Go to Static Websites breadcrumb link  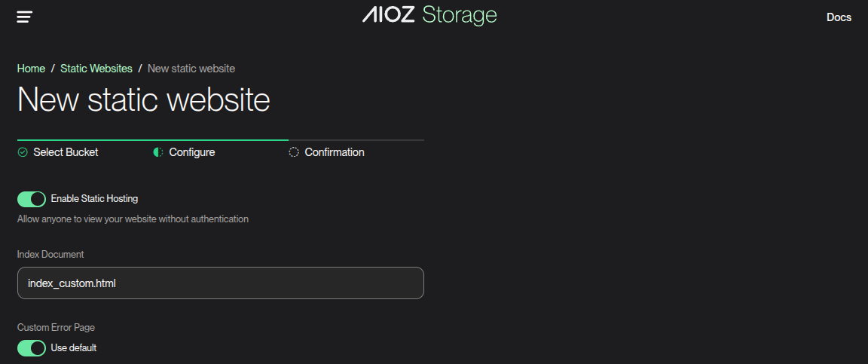(x=96, y=69)
